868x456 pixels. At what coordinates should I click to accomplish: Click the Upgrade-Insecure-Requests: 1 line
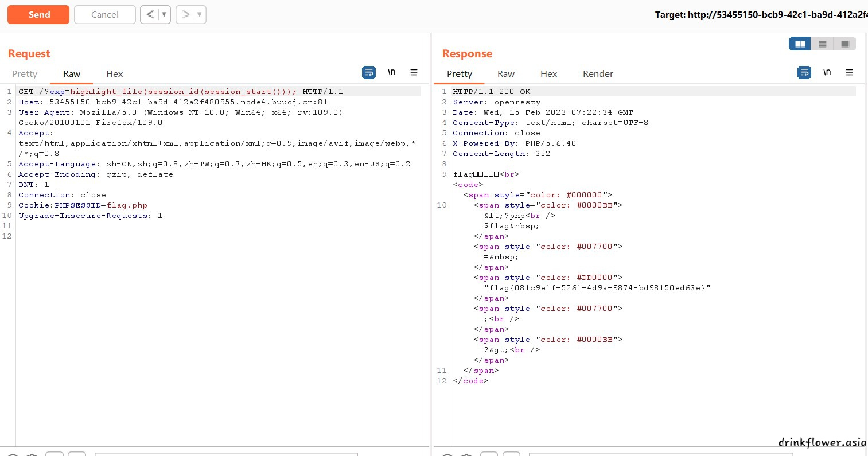[x=90, y=215]
